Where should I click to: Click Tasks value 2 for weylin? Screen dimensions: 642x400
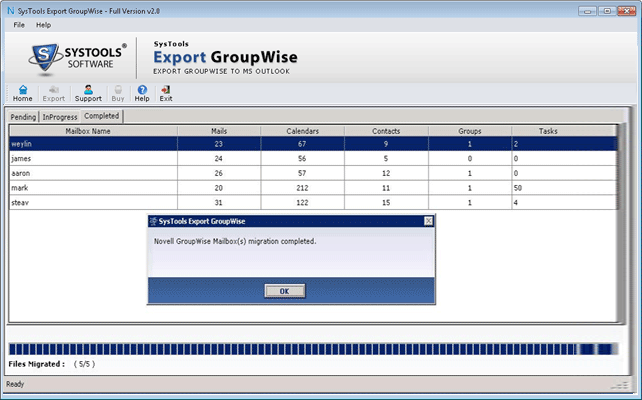click(x=515, y=144)
